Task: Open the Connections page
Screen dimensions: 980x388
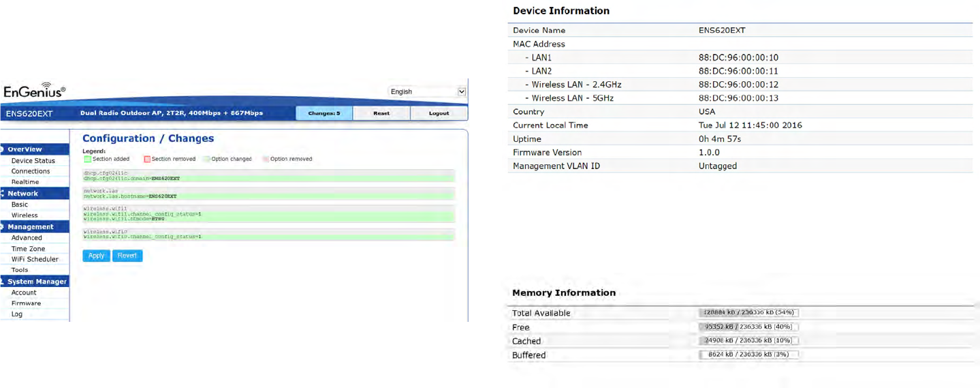Action: [x=31, y=171]
